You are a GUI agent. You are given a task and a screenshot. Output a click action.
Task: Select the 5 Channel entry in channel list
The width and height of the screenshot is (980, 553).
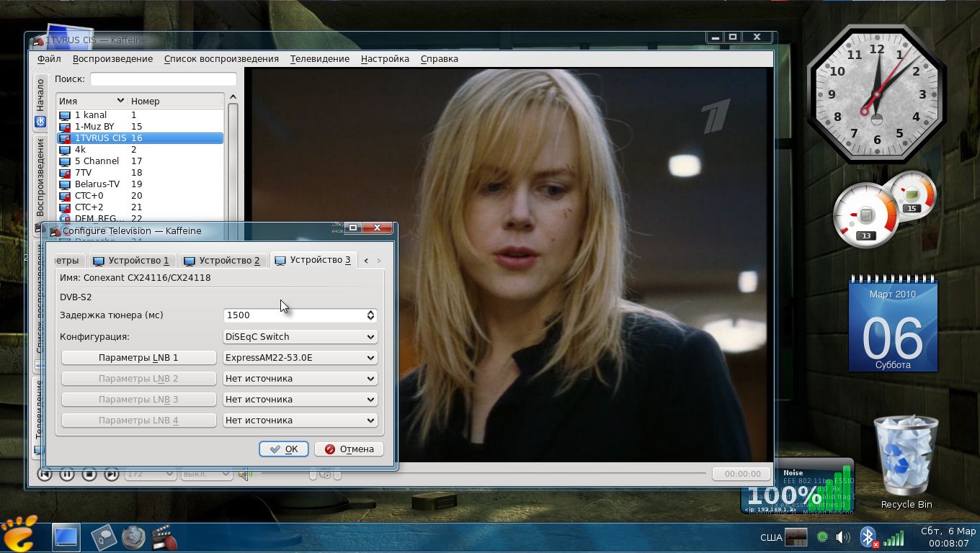point(97,161)
